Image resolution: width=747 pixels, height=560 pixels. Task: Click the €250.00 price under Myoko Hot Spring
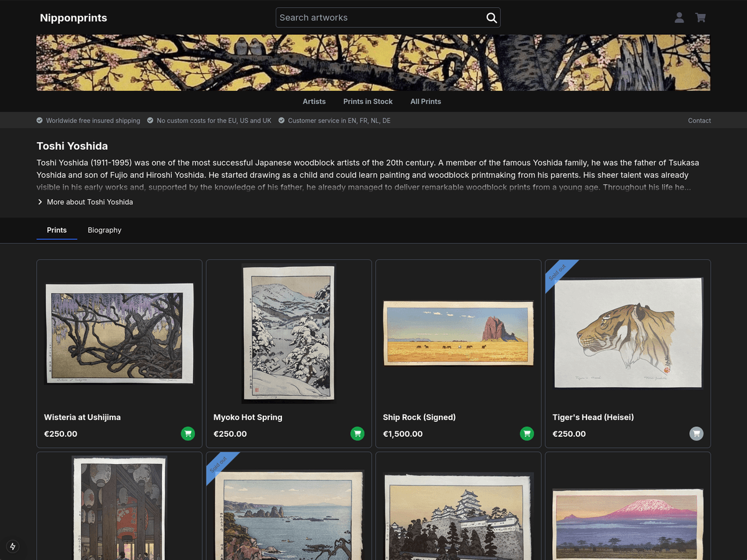click(x=230, y=434)
